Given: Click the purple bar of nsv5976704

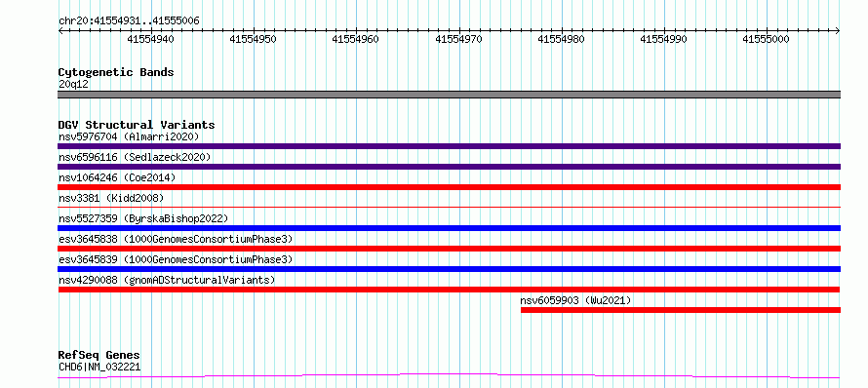Looking at the screenshot, I should pyautogui.click(x=449, y=146).
